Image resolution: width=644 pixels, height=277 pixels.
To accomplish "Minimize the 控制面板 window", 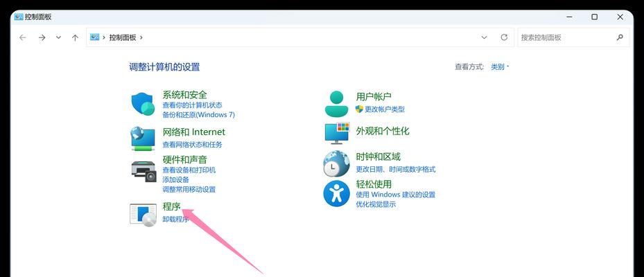I will (569, 17).
